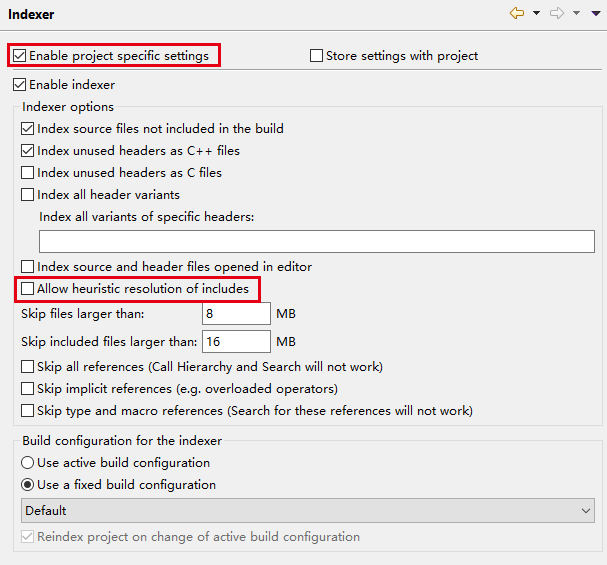
Task: Click the forward navigation arrow icon
Action: coord(557,14)
